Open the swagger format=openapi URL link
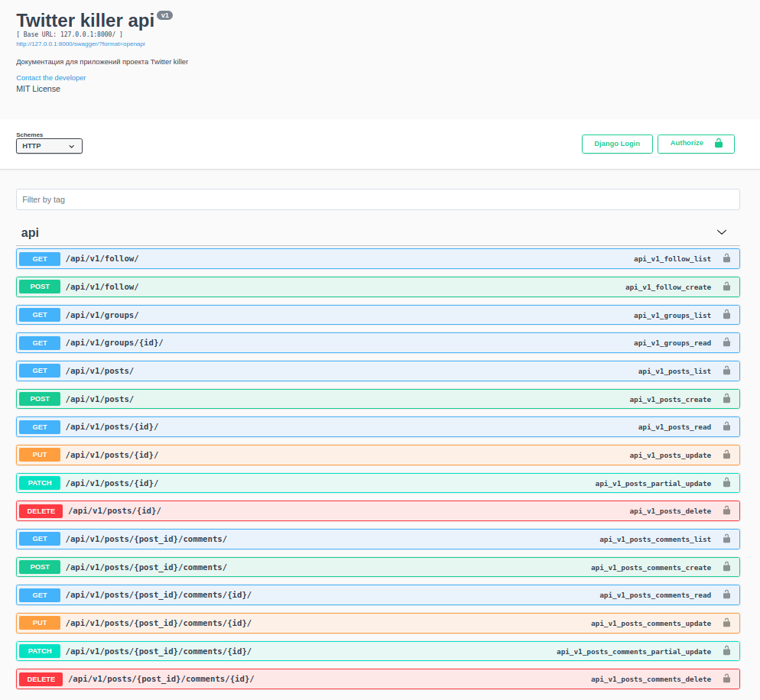 tap(80, 44)
